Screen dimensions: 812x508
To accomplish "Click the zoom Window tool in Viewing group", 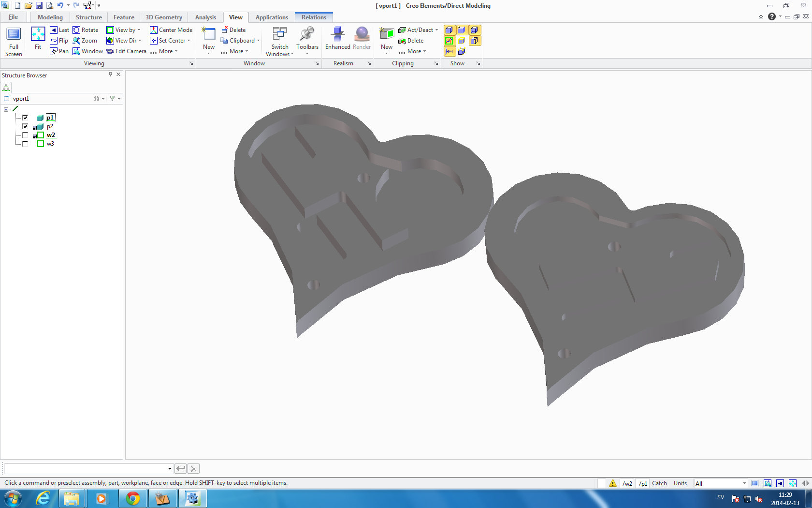I will coord(87,51).
